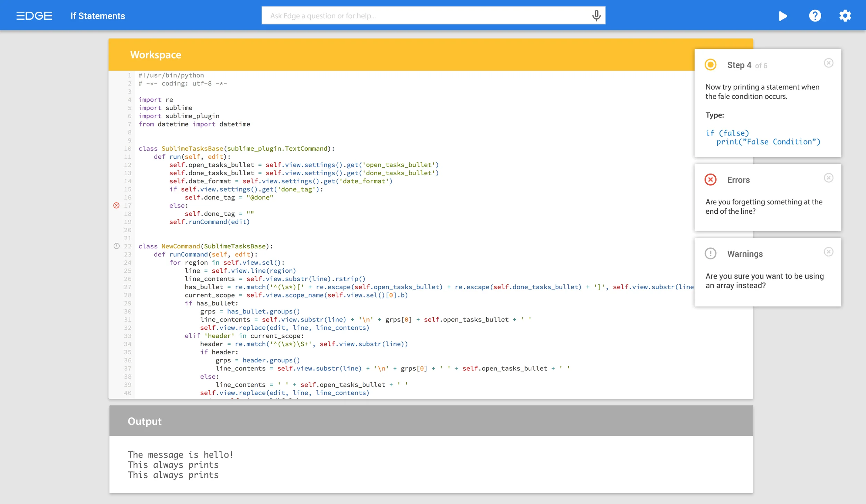Viewport: 866px width, 504px height.
Task: Dismiss the Errors panel
Action: tap(828, 178)
